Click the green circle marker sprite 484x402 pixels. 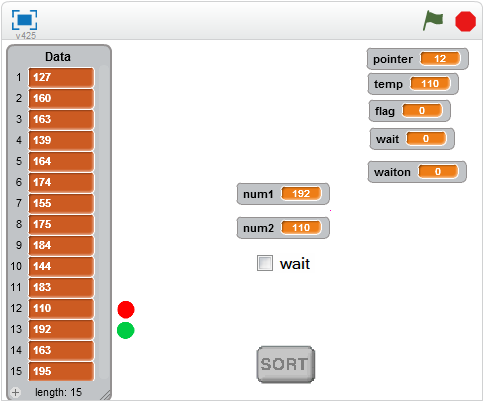coord(126,330)
